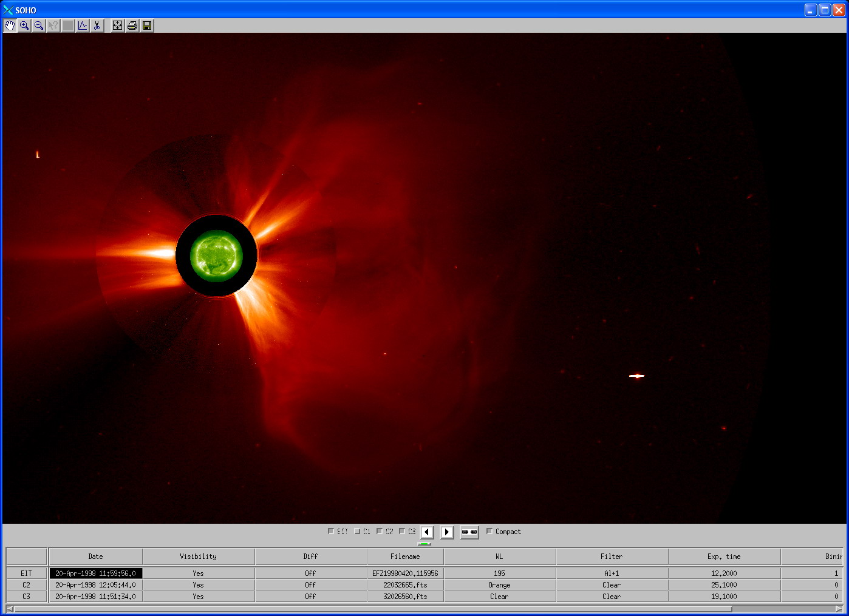Image resolution: width=849 pixels, height=616 pixels.
Task: Click exposure time 19.1000
Action: click(725, 597)
